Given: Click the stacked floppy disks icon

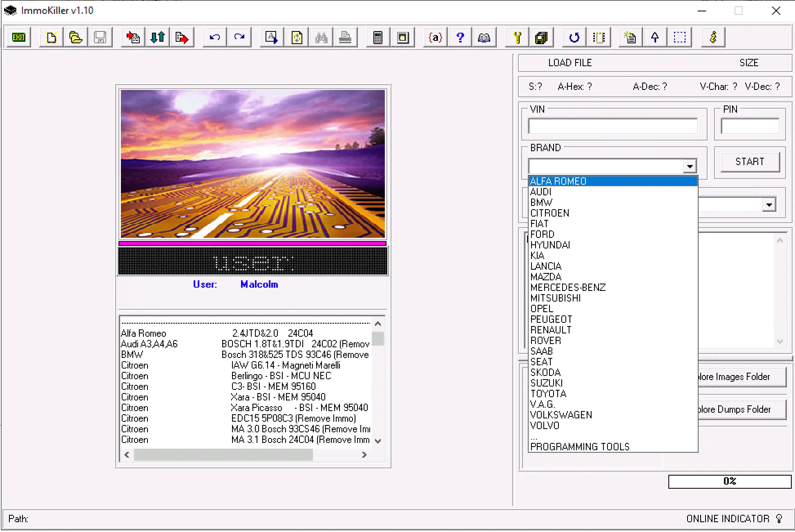Looking at the screenshot, I should pos(541,38).
